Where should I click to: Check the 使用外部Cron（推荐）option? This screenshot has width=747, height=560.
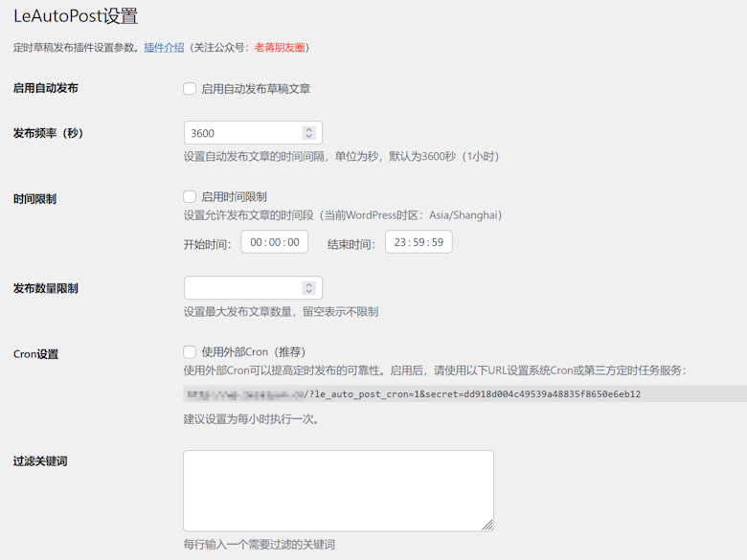click(x=190, y=352)
